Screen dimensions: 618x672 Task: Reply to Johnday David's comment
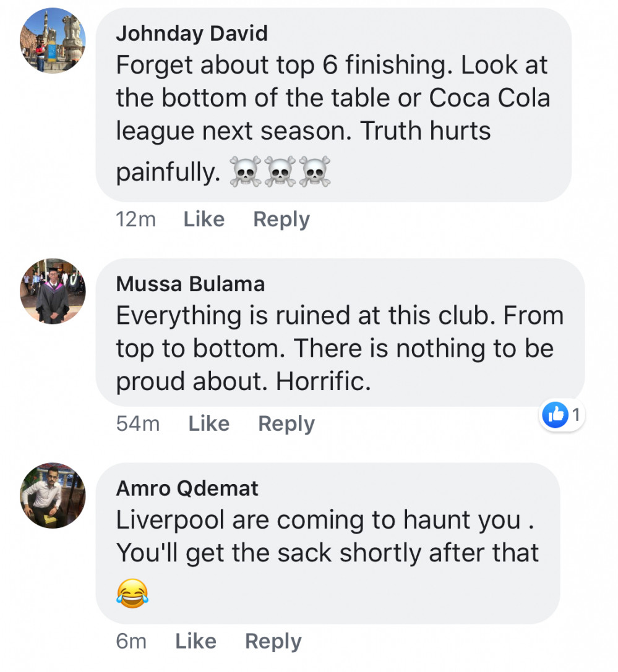[x=281, y=219]
